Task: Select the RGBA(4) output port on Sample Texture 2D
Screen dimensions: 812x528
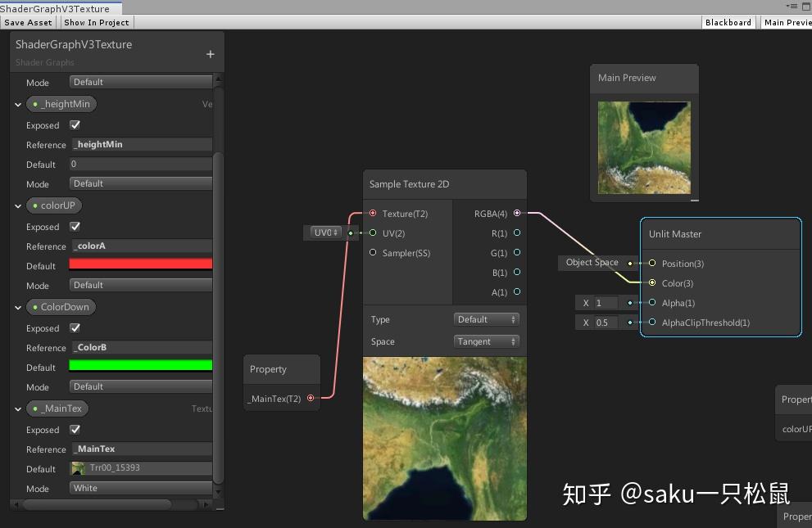Action: pos(516,214)
